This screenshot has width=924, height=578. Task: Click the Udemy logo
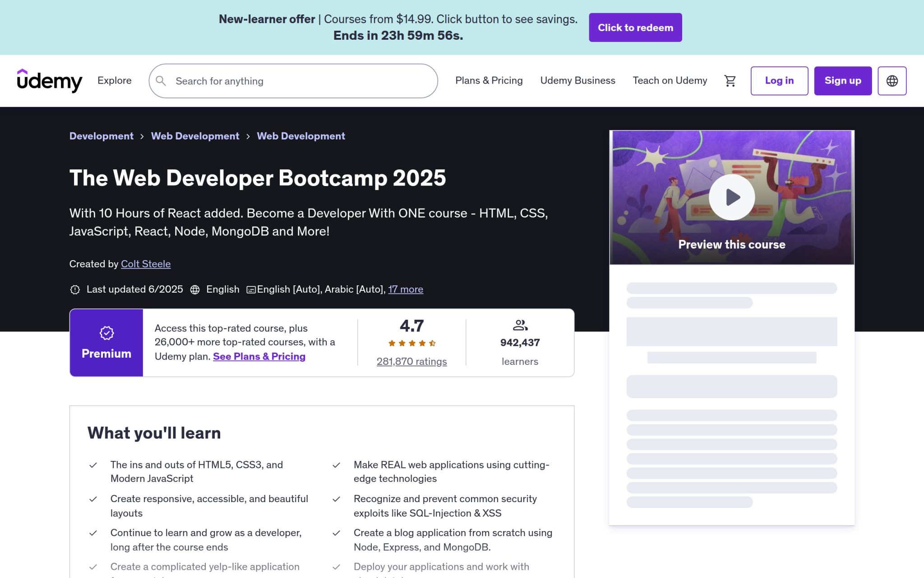pos(50,81)
